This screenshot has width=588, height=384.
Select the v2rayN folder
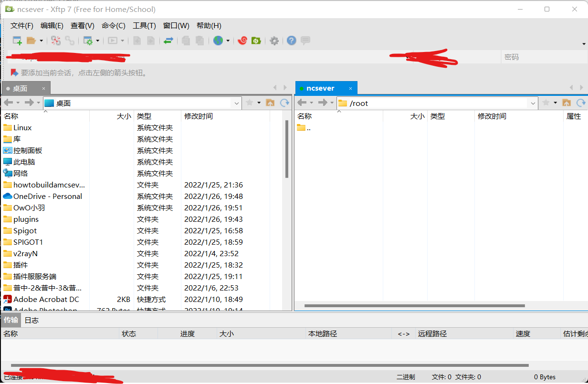click(25, 253)
